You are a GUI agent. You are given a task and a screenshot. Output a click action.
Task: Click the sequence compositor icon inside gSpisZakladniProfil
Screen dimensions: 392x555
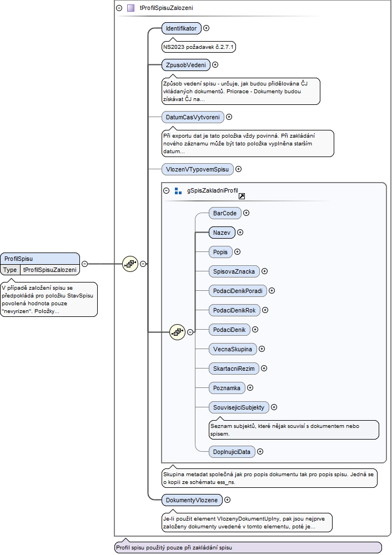(x=178, y=332)
